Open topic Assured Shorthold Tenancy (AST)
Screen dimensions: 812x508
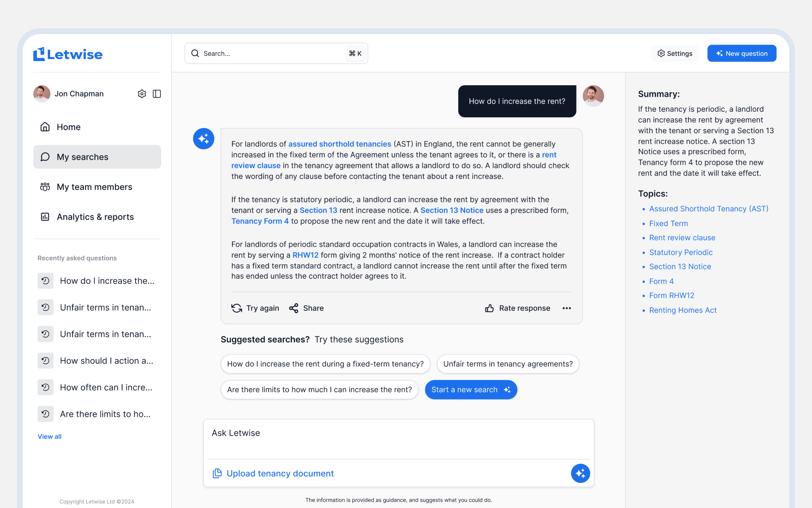[x=708, y=209]
